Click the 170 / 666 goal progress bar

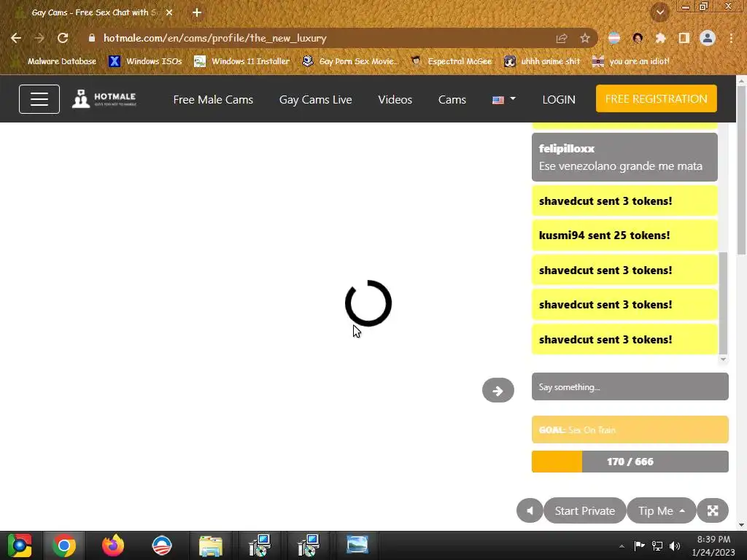click(630, 462)
